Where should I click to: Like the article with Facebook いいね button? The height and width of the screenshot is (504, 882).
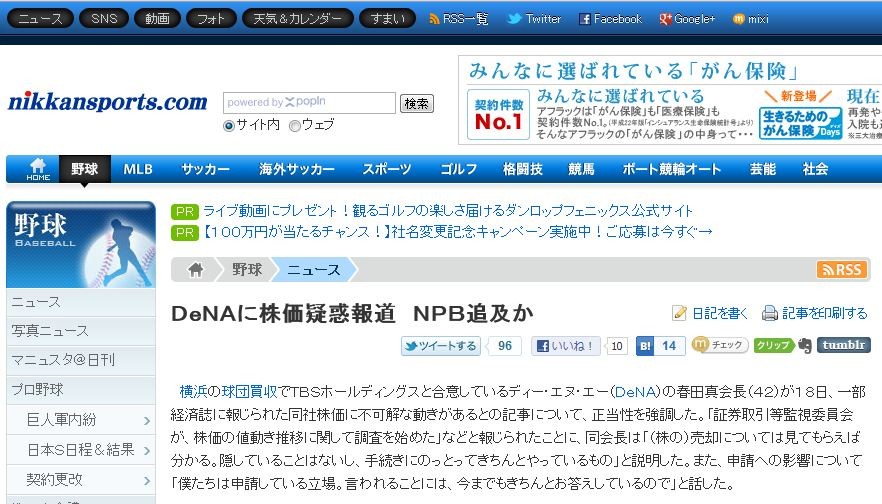coord(566,346)
